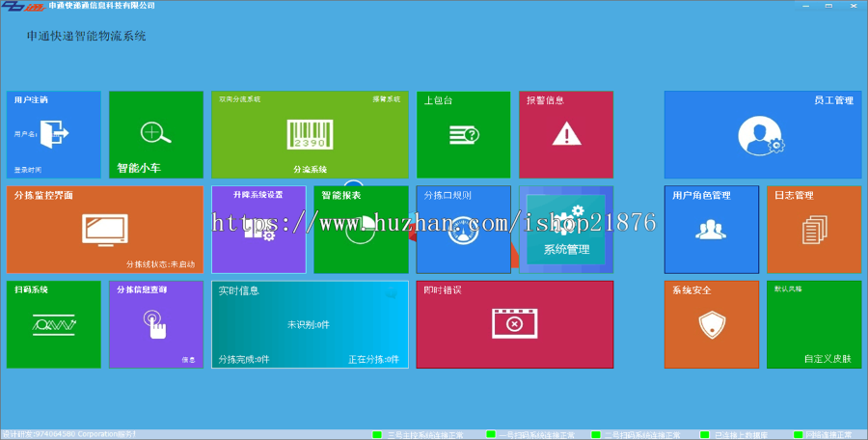Open the 分流系统 barcode tile

310,135
